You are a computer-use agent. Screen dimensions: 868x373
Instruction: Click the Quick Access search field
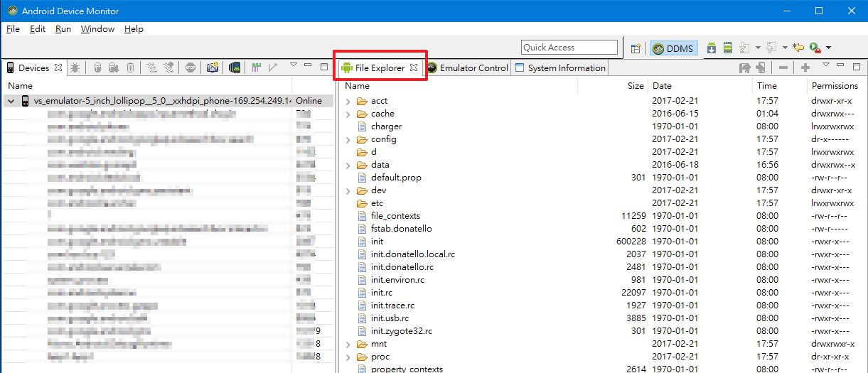point(569,48)
